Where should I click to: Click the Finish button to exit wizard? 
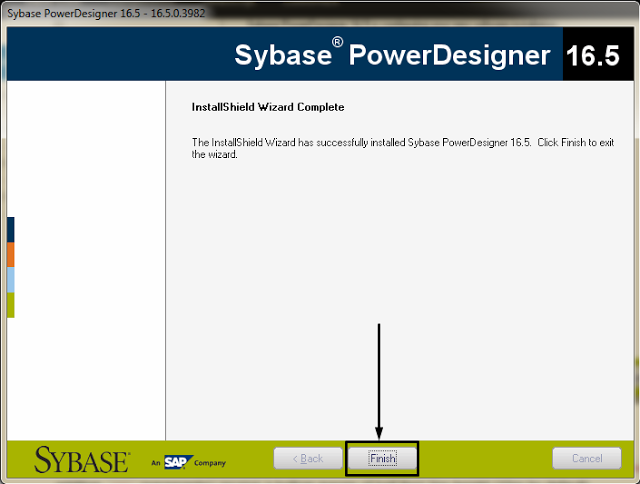click(x=382, y=458)
